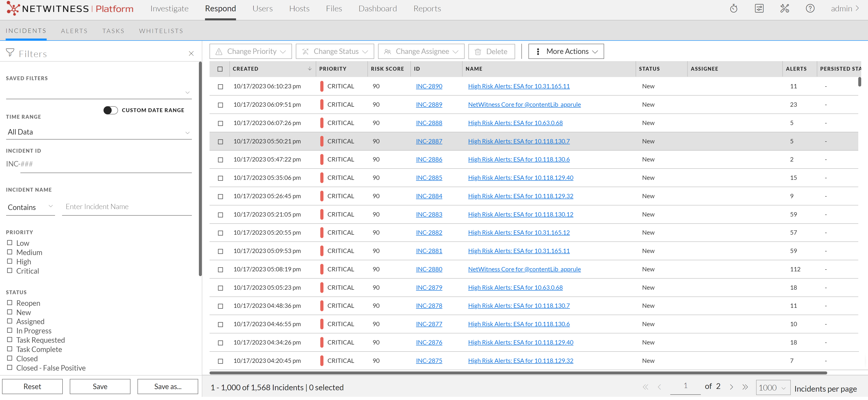Image resolution: width=868 pixels, height=400 pixels.
Task: Open the More Actions dropdown
Action: click(x=566, y=52)
